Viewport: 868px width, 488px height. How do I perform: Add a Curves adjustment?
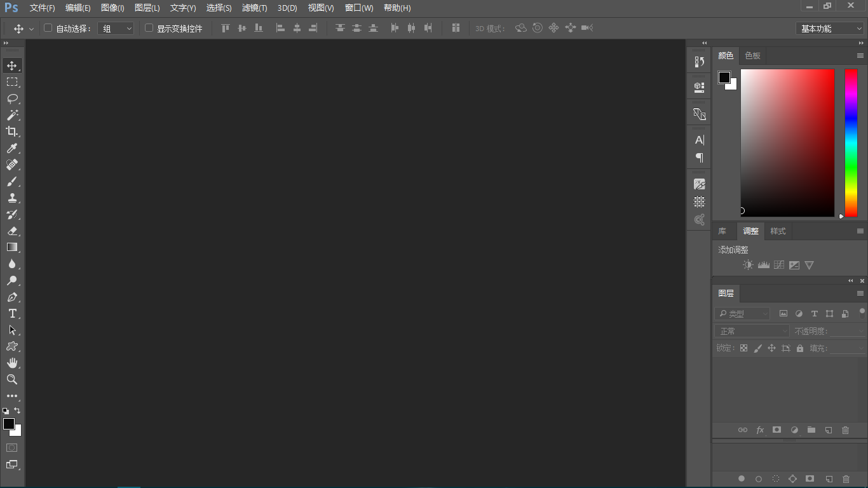(779, 265)
